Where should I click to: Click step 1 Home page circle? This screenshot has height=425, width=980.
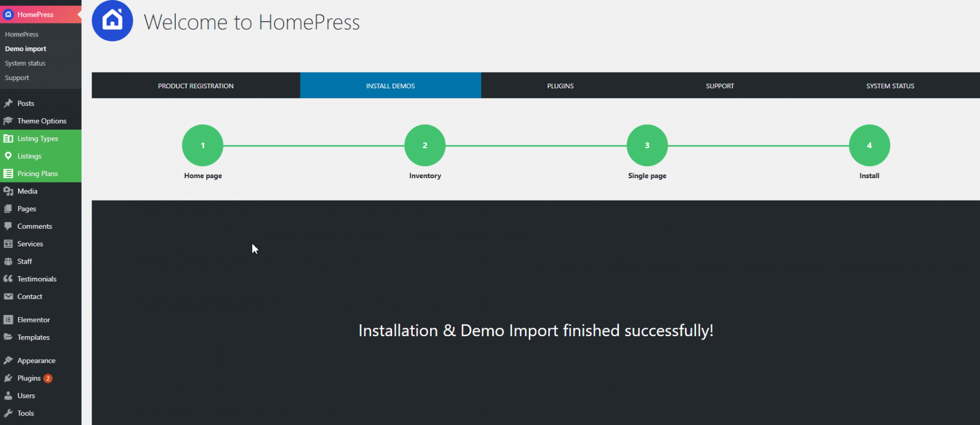pyautogui.click(x=203, y=145)
